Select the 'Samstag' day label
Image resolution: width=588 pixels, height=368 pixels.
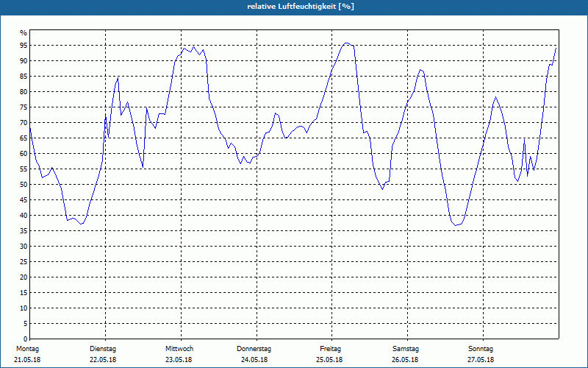(406, 349)
